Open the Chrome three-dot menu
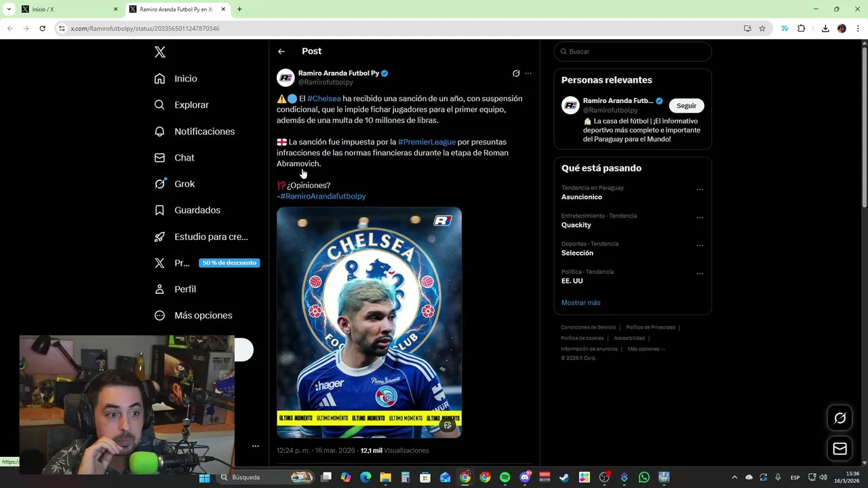The image size is (868, 488). point(859,28)
